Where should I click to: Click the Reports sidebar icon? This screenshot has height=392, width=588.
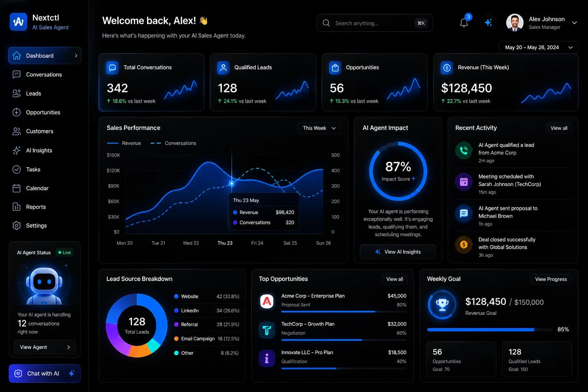click(16, 207)
